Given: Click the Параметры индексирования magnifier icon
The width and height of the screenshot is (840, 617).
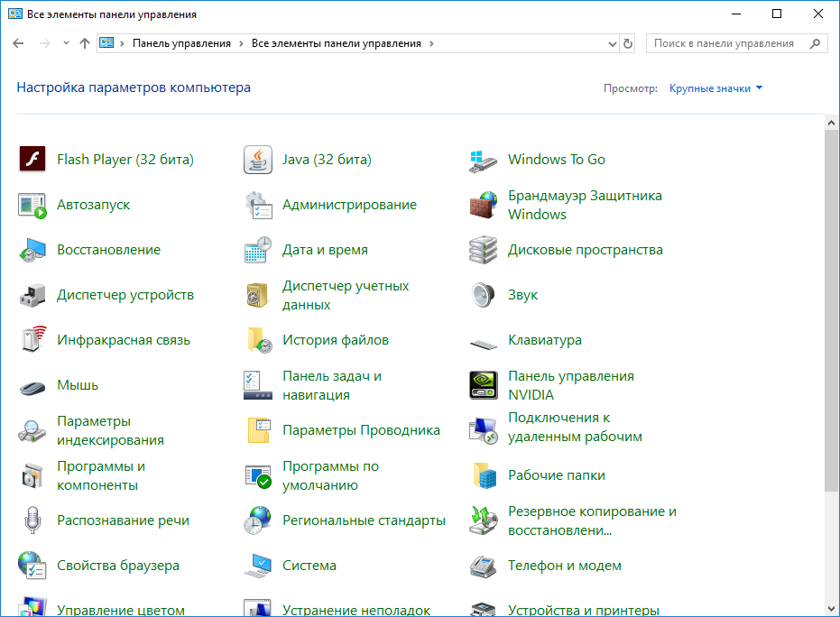Looking at the screenshot, I should (32, 431).
